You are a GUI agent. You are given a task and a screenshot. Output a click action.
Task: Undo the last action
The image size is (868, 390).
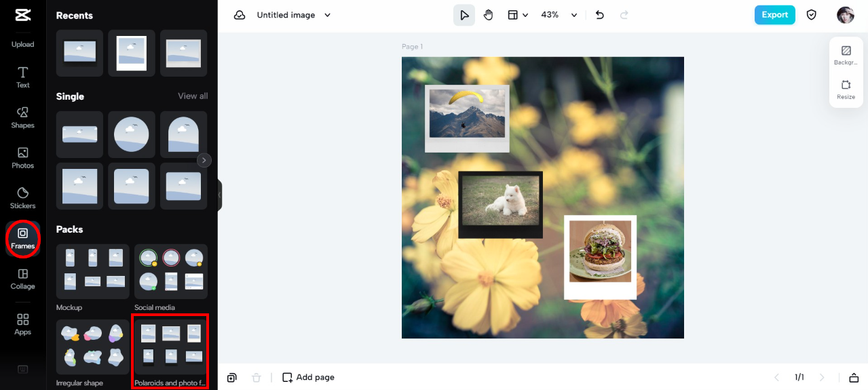pos(599,15)
